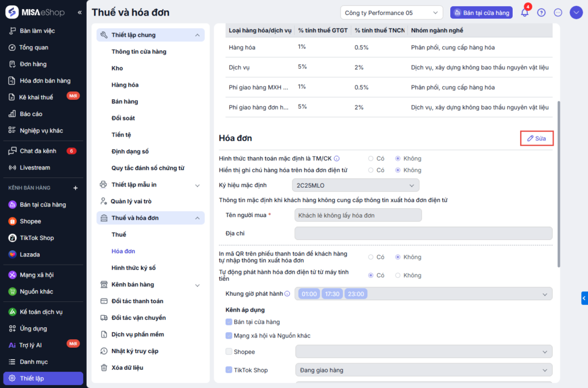The width and height of the screenshot is (588, 388).
Task: Toggle the 'Bán tại cửa hàng' checkbox
Action: 229,322
